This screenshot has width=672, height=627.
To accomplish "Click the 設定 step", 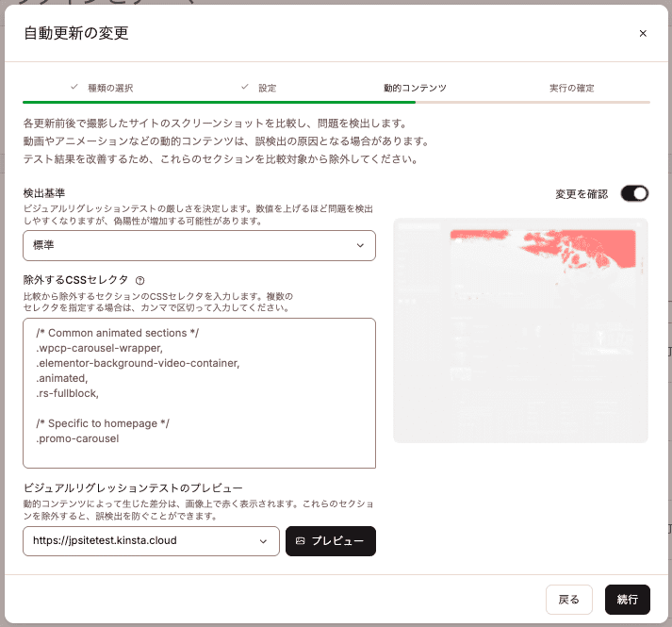I will (x=268, y=88).
